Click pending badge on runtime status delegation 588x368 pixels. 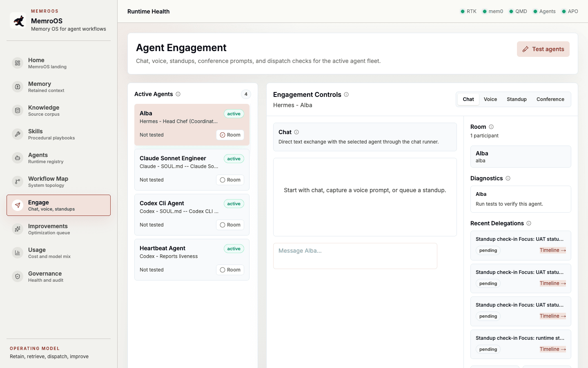pyautogui.click(x=488, y=349)
